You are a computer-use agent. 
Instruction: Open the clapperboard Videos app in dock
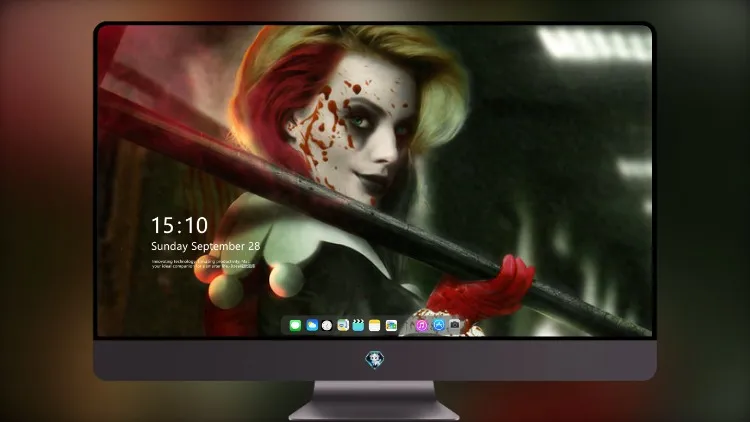(358, 326)
